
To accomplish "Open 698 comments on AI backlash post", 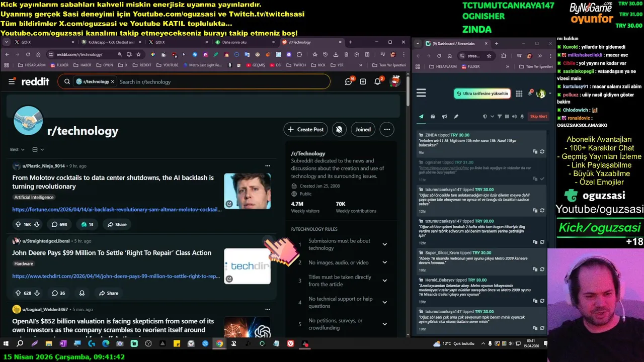I will coord(59,224).
